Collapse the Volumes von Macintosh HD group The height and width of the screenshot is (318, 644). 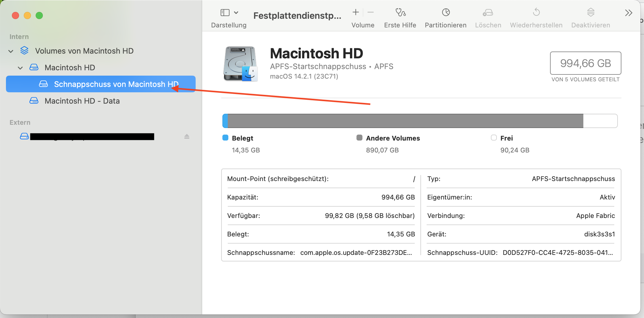click(11, 51)
